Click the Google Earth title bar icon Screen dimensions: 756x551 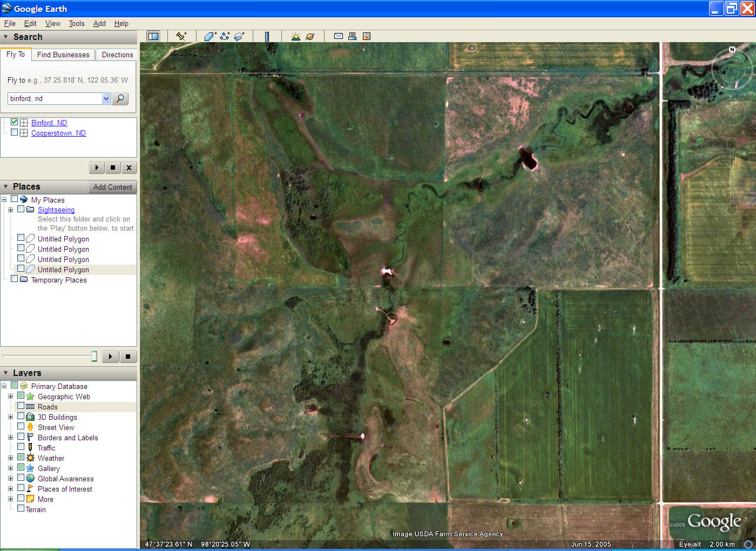tap(6, 8)
